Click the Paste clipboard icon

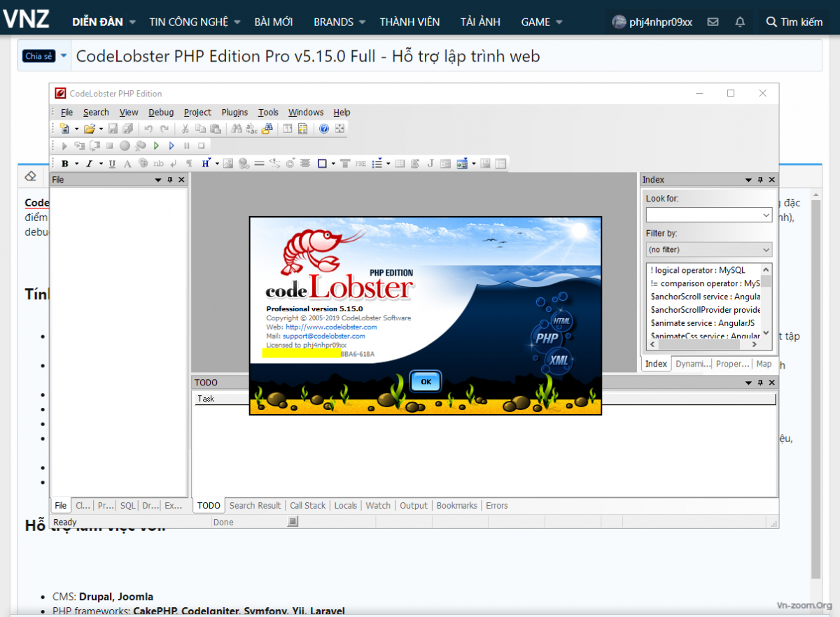tap(216, 129)
